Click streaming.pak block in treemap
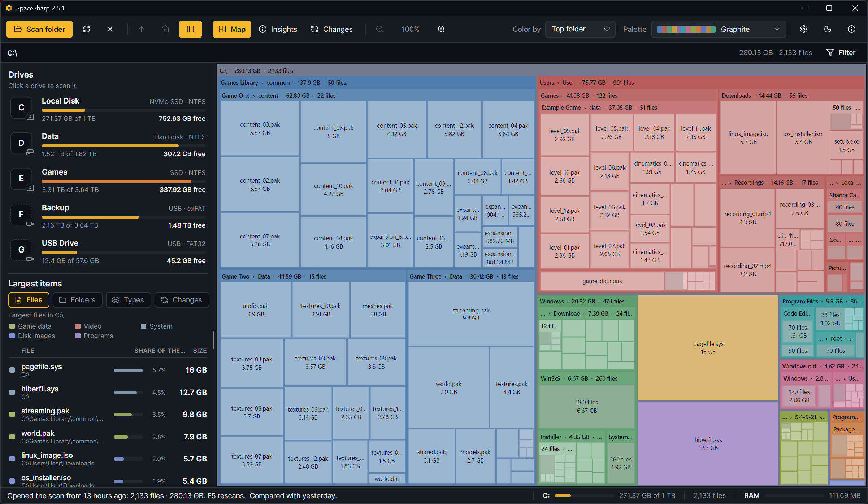The height and width of the screenshot is (504, 868). pyautogui.click(x=471, y=314)
